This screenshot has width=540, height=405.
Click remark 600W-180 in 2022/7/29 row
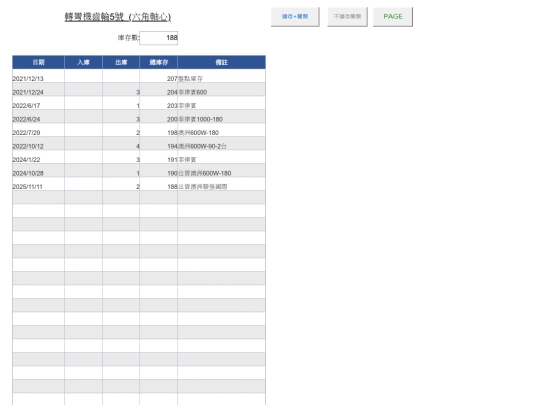pyautogui.click(x=221, y=130)
